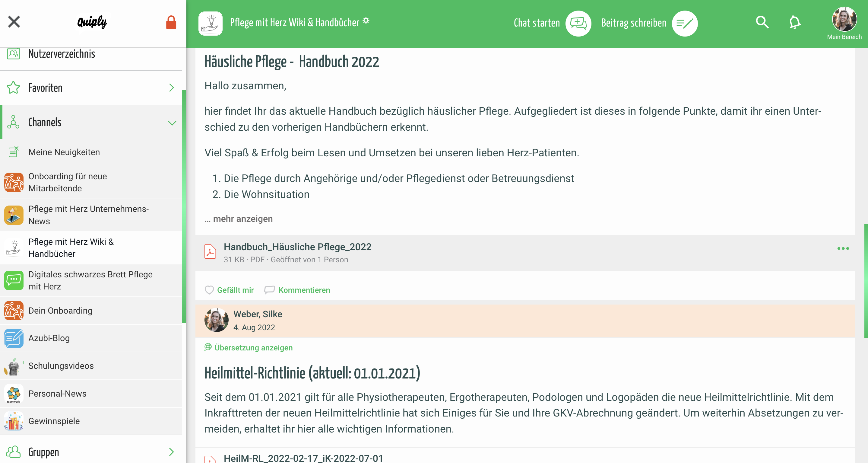Open the channel settings gear icon
Viewport: 868px width, 463px height.
pos(366,21)
